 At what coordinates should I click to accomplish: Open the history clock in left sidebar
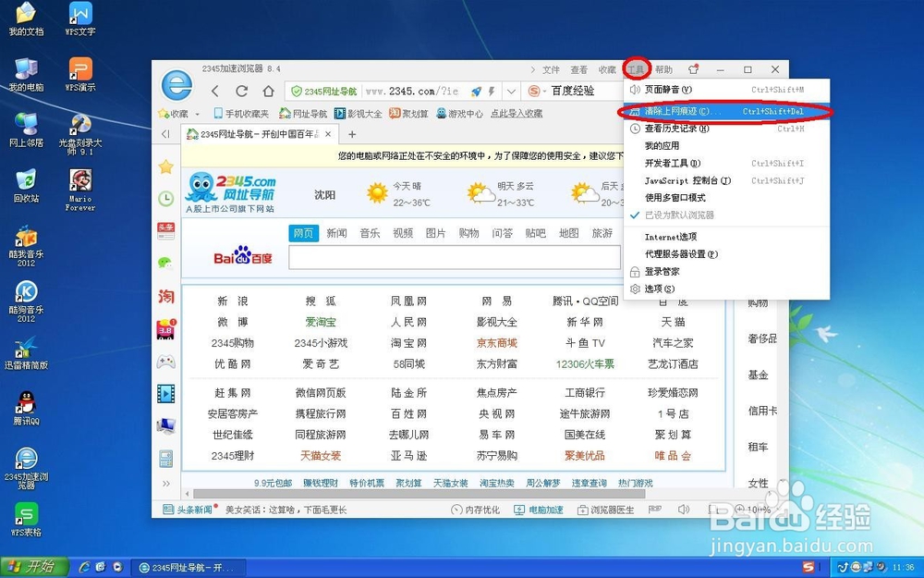(166, 199)
